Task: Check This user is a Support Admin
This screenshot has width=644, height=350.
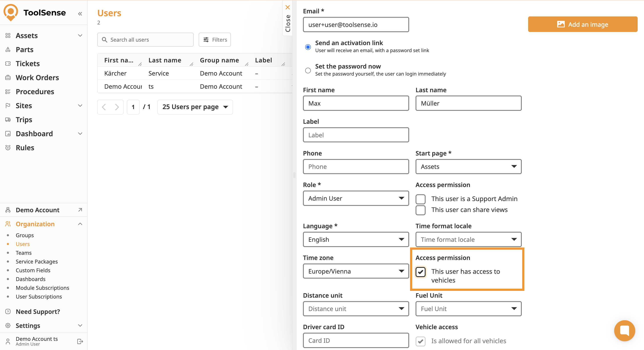Action: 421,199
